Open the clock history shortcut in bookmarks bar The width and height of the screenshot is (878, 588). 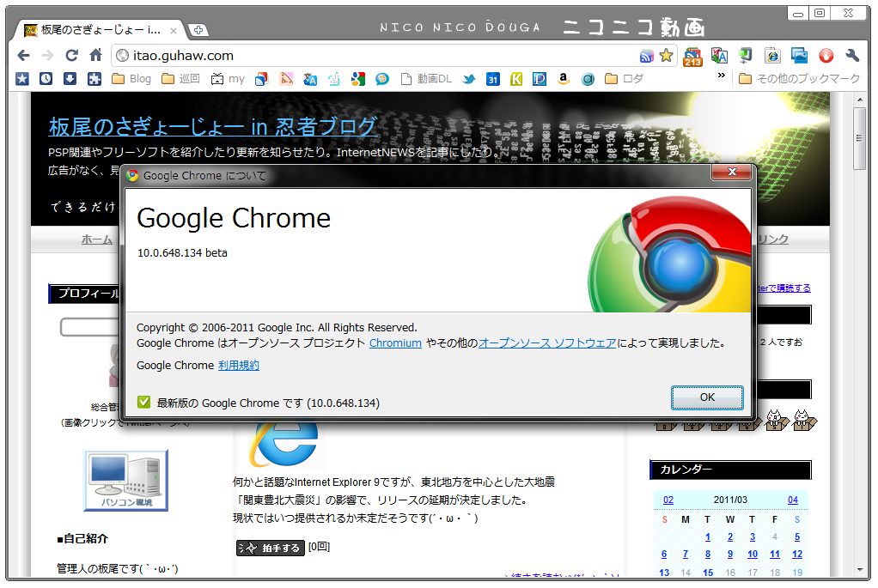(x=46, y=79)
